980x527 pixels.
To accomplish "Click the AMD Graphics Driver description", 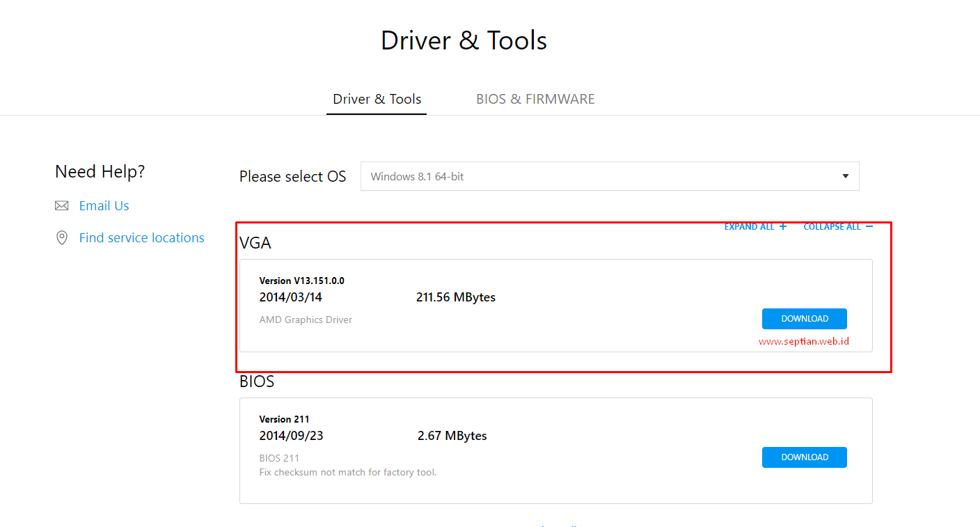I will 306,320.
